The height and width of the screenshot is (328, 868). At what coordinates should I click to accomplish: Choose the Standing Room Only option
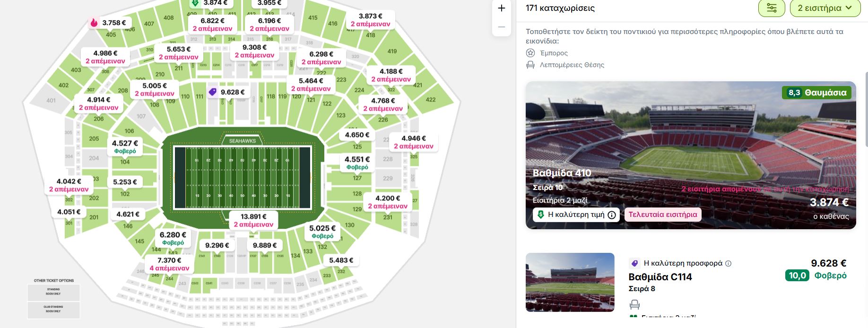click(53, 292)
